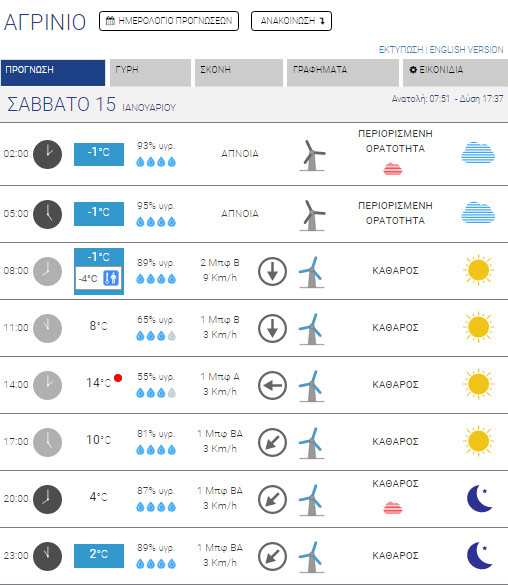The height and width of the screenshot is (585, 508).
Task: Open the ΓΡΑΦΗΜΑΤΑ tab
Action: pyautogui.click(x=343, y=73)
